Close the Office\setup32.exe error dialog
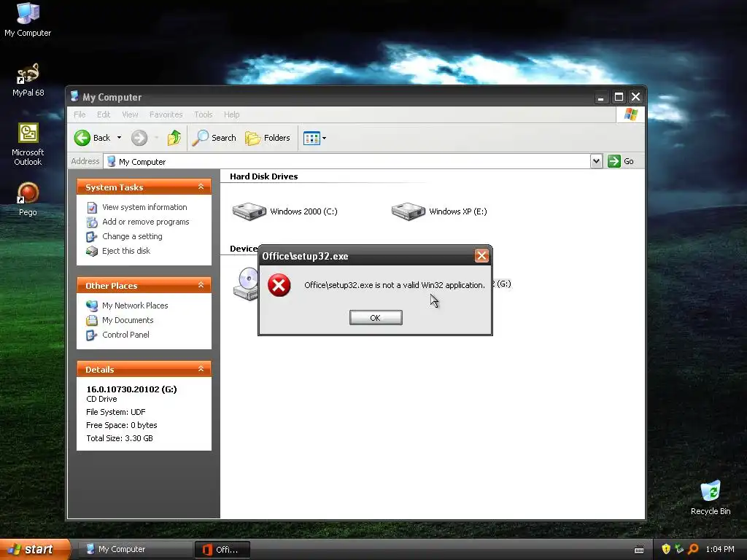The image size is (747, 560). pyautogui.click(x=481, y=256)
